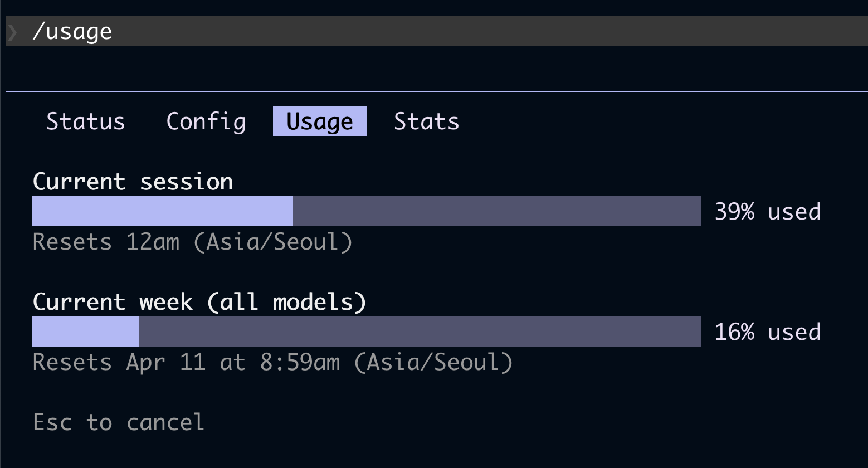
Task: Click the '16% used' value
Action: click(x=768, y=332)
